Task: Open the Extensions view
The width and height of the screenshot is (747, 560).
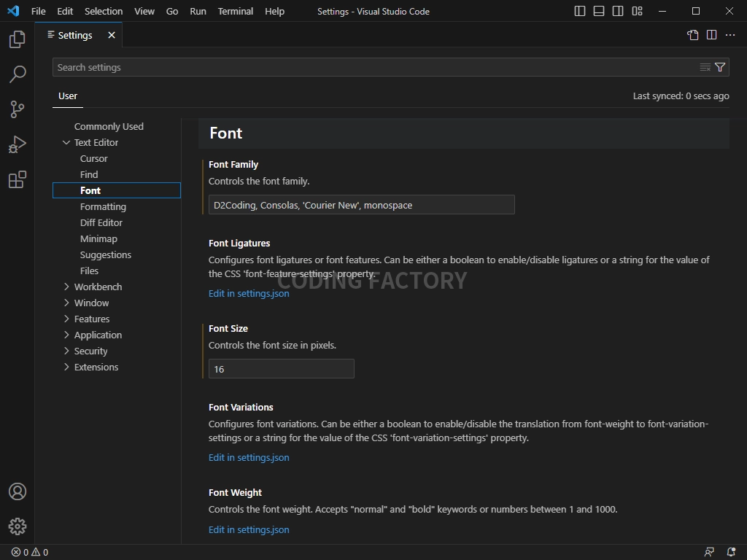Action: point(18,179)
